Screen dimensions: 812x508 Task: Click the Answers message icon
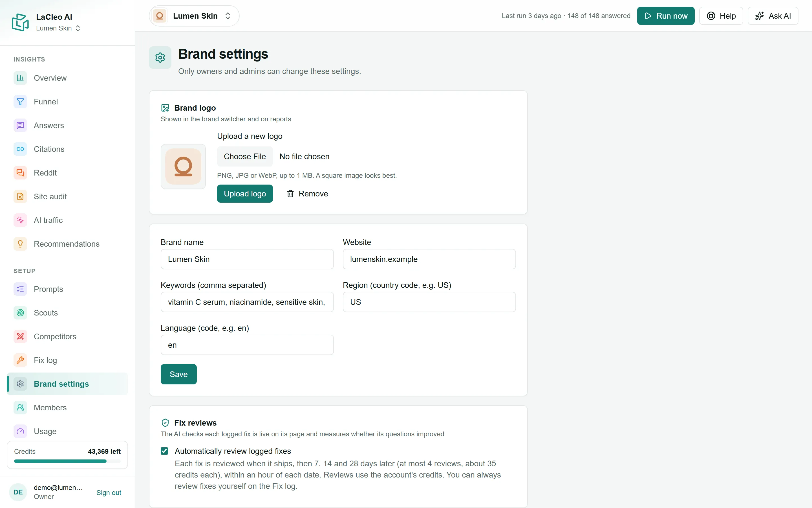[x=20, y=125]
